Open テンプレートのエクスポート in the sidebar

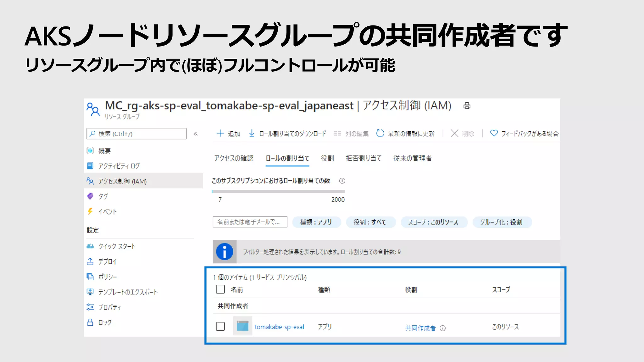tap(128, 292)
